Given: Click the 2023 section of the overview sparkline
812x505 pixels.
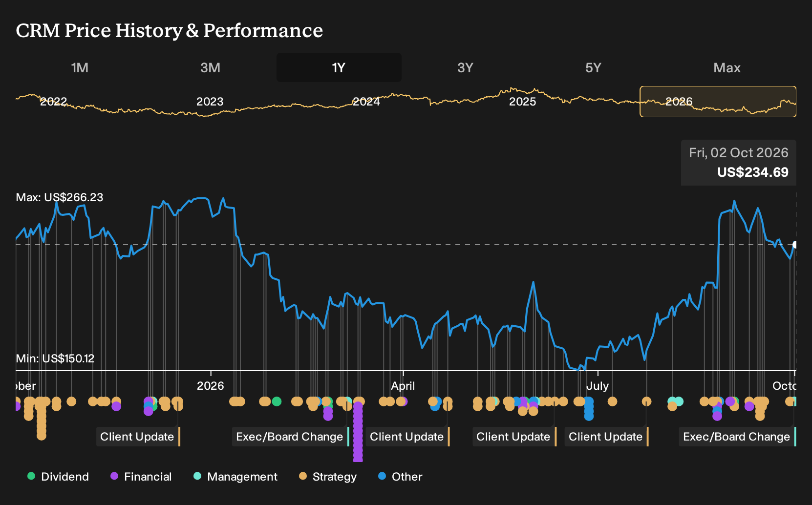Looking at the screenshot, I should tap(210, 102).
